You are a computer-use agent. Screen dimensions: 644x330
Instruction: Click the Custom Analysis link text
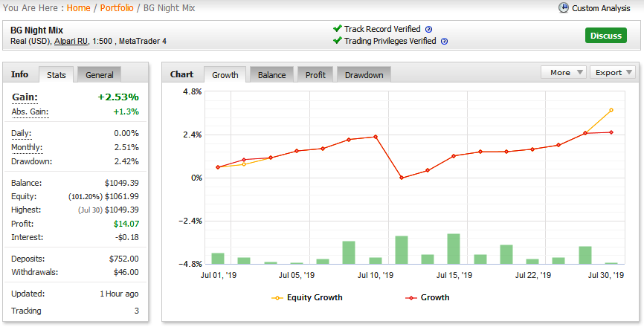(x=601, y=8)
